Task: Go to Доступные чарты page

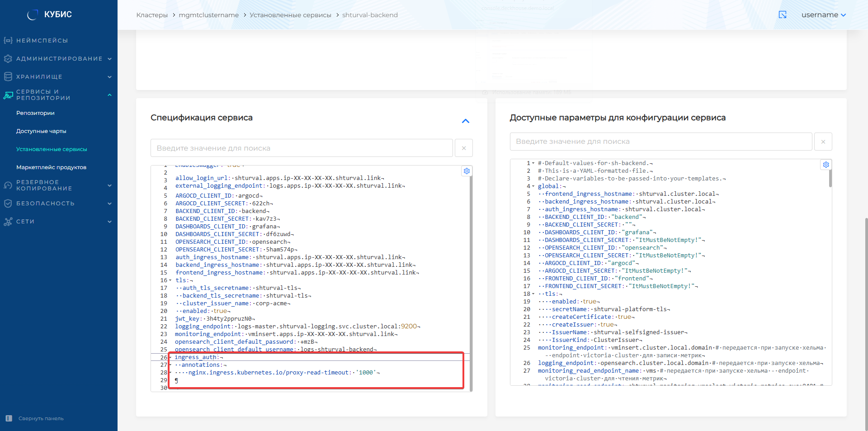Action: (41, 131)
